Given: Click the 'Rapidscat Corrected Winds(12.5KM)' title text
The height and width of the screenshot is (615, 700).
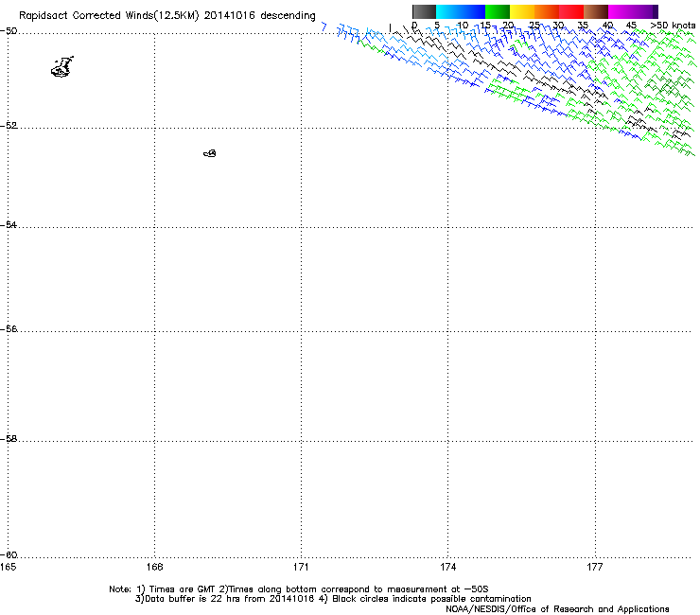Looking at the screenshot, I should 109,16.
